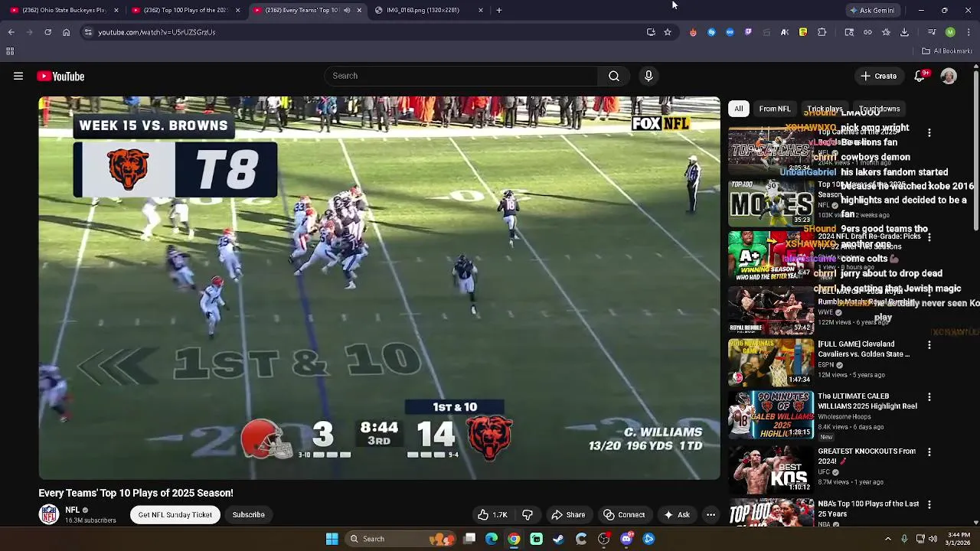The image size is (980, 551).
Task: Show hidden system tray icons
Action: pos(888,539)
